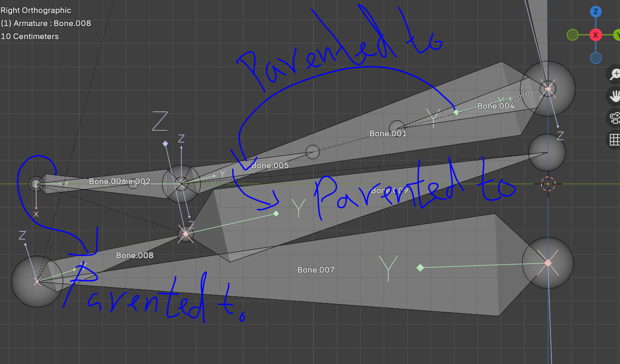Select the large root sphere of Bone.008

tap(37, 281)
